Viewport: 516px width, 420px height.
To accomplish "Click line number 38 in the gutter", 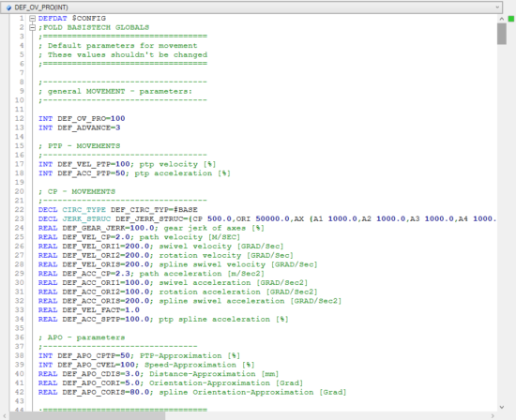I will (19, 355).
